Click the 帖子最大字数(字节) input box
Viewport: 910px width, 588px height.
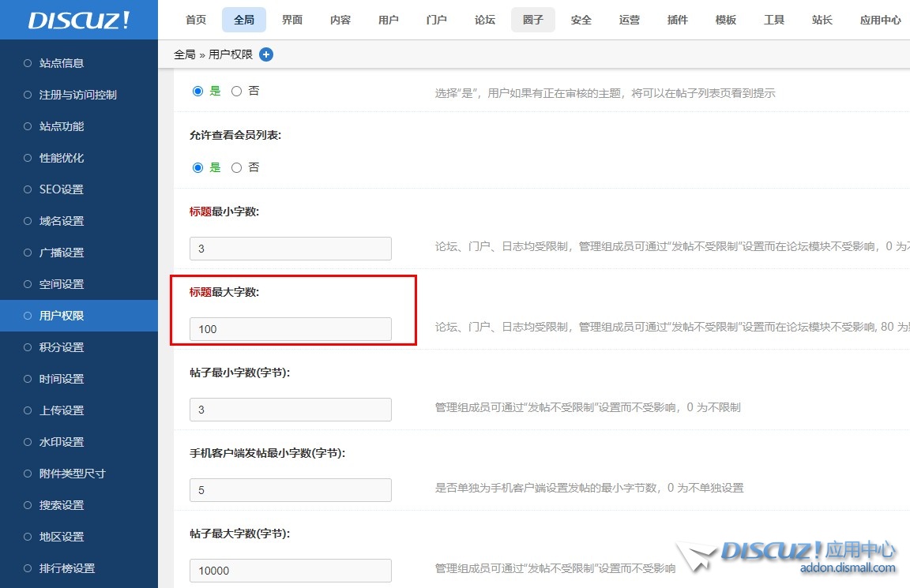(290, 571)
